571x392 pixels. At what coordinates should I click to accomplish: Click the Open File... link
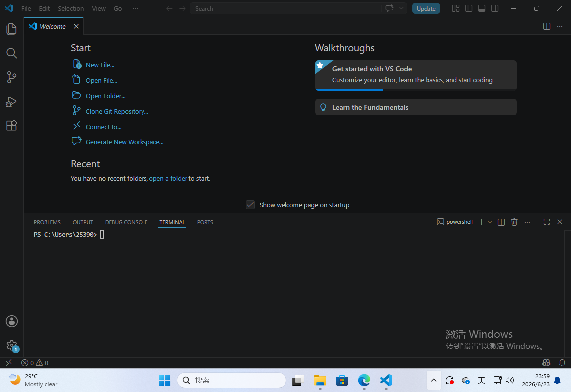(x=101, y=80)
